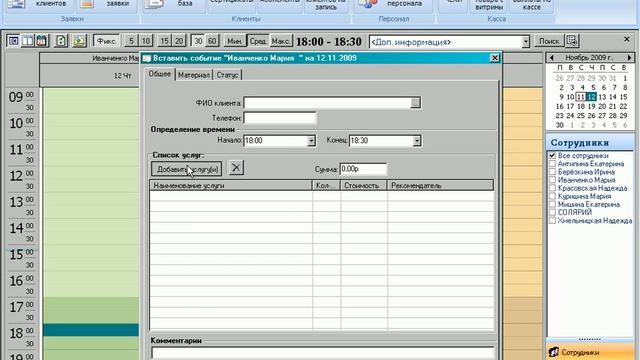Select the Сред. row height option
640x360 pixels.
258,41
